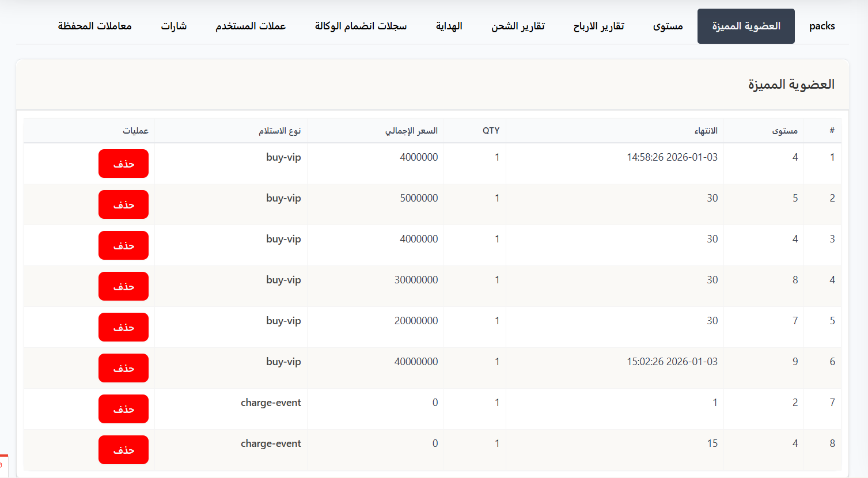
Task: Select the date 15:02:26 2026-01-03
Action: (672, 362)
